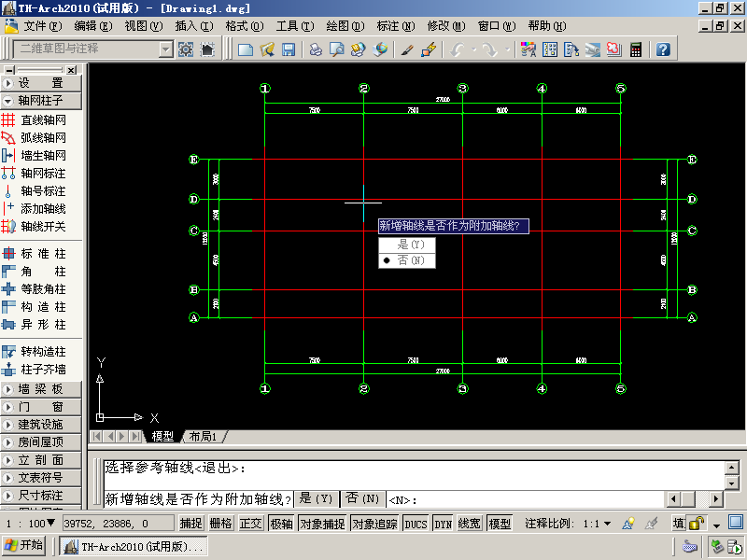
Task: Select the 弧线轴网 arc grid tool
Action: [35, 137]
